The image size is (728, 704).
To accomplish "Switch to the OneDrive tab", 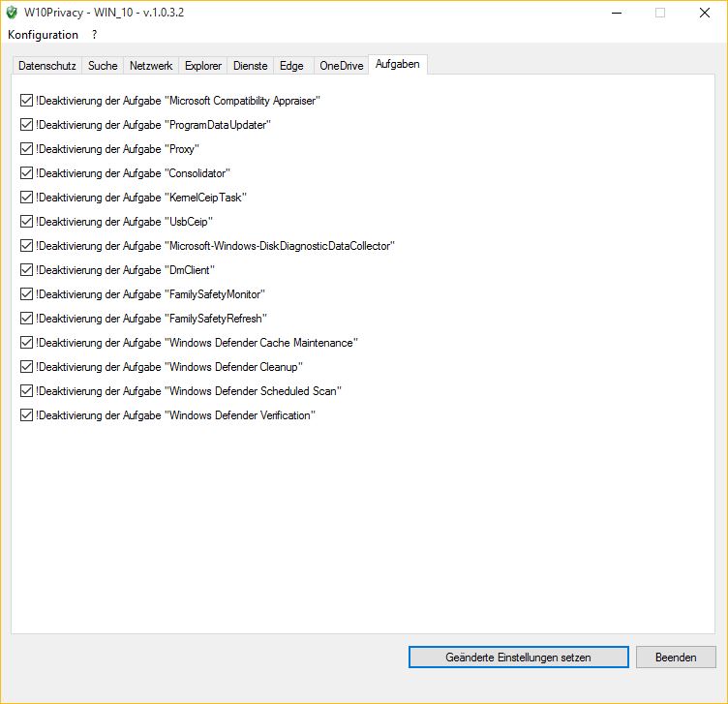I will pyautogui.click(x=341, y=66).
